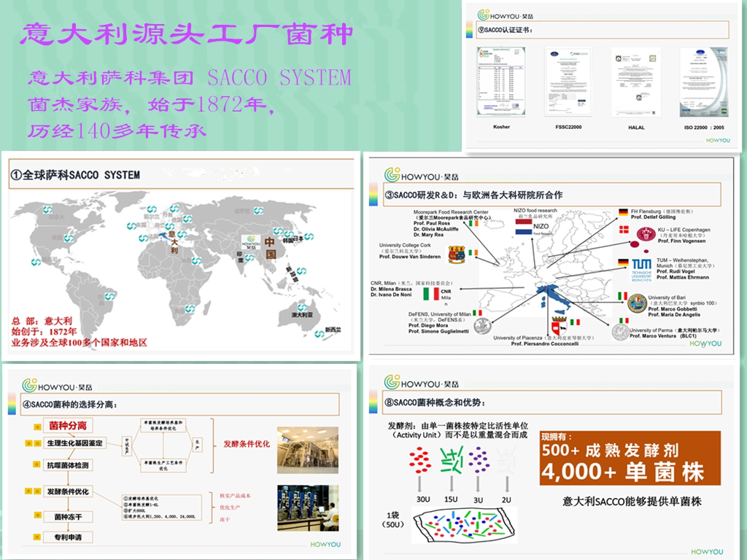Click the heading ⑧SACCO菌种概念和优势

tap(435, 402)
